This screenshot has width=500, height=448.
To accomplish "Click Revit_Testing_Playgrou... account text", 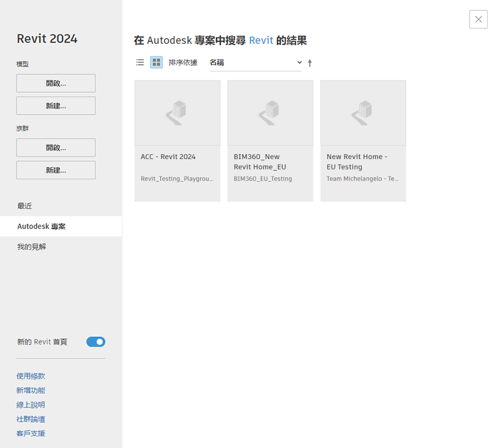I will point(177,179).
